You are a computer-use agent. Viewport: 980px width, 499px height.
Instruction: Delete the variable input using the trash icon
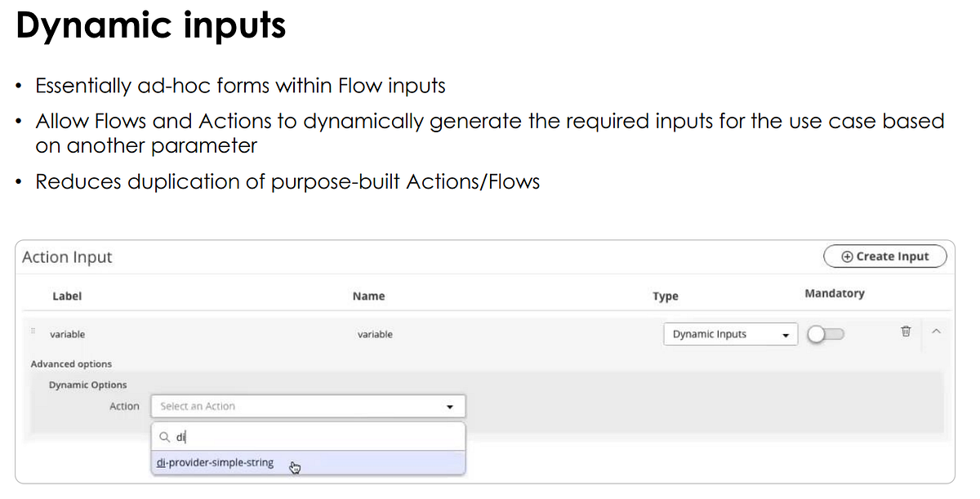coord(905,332)
